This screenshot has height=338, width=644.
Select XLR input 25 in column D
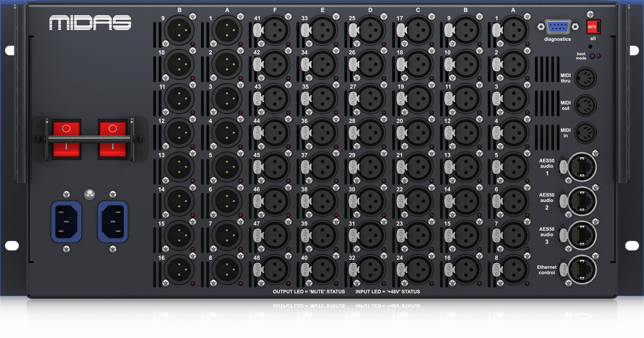371,30
